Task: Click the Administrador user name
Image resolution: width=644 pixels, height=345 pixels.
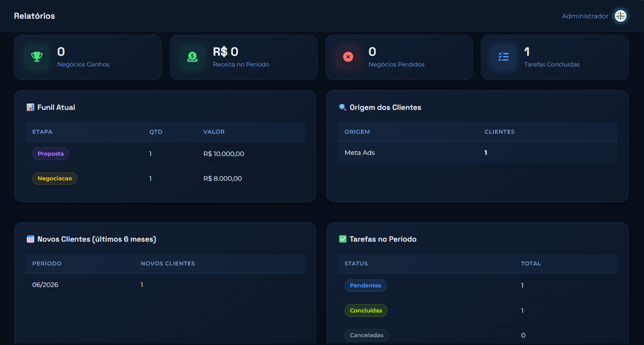Action: [585, 16]
